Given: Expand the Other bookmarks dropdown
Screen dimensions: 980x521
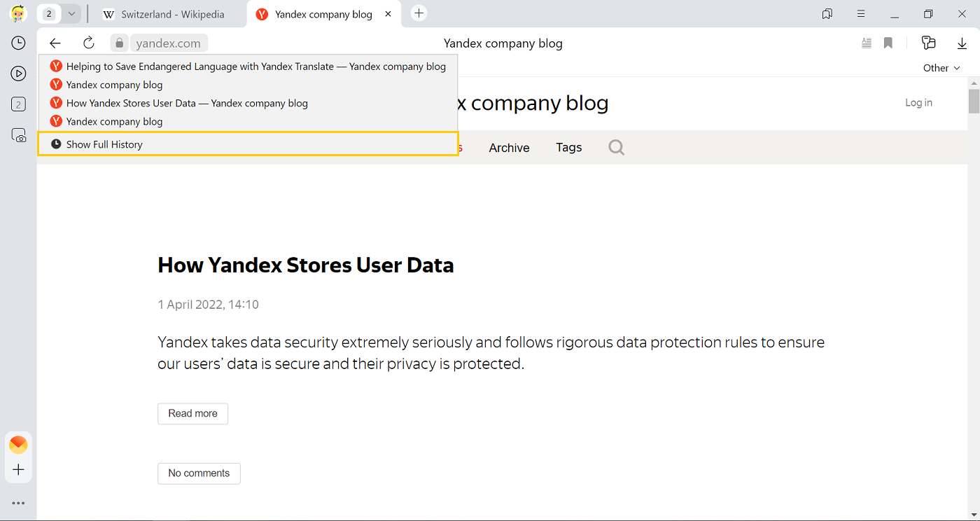Looking at the screenshot, I should pos(941,68).
